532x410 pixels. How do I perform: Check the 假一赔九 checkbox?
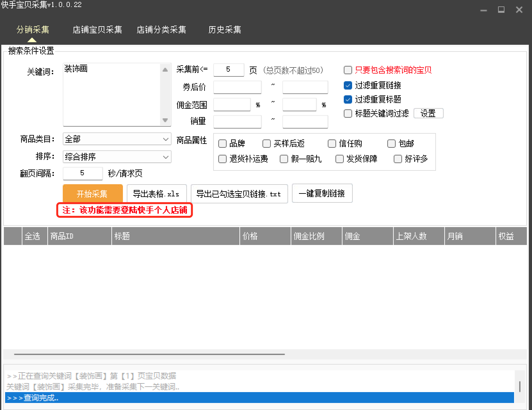pos(284,159)
